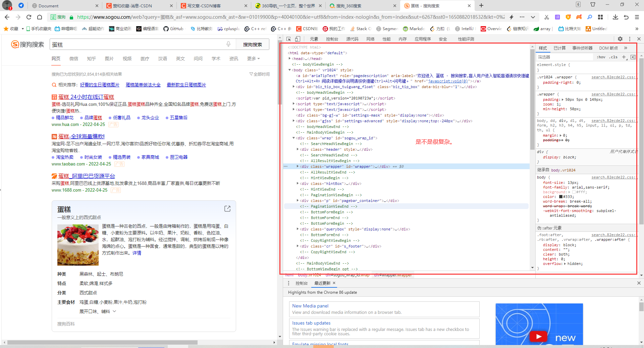Expand the div class hintBox node

[298, 184]
